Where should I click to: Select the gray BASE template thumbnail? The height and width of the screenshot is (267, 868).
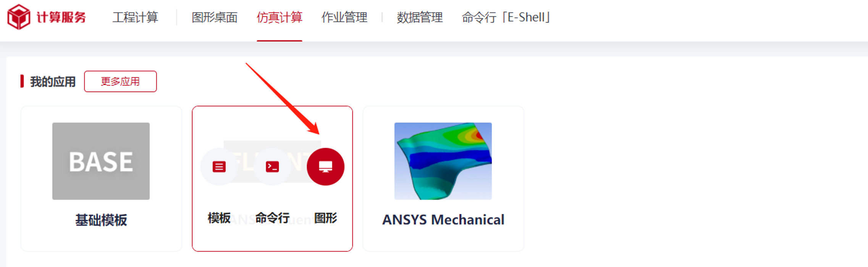(101, 161)
